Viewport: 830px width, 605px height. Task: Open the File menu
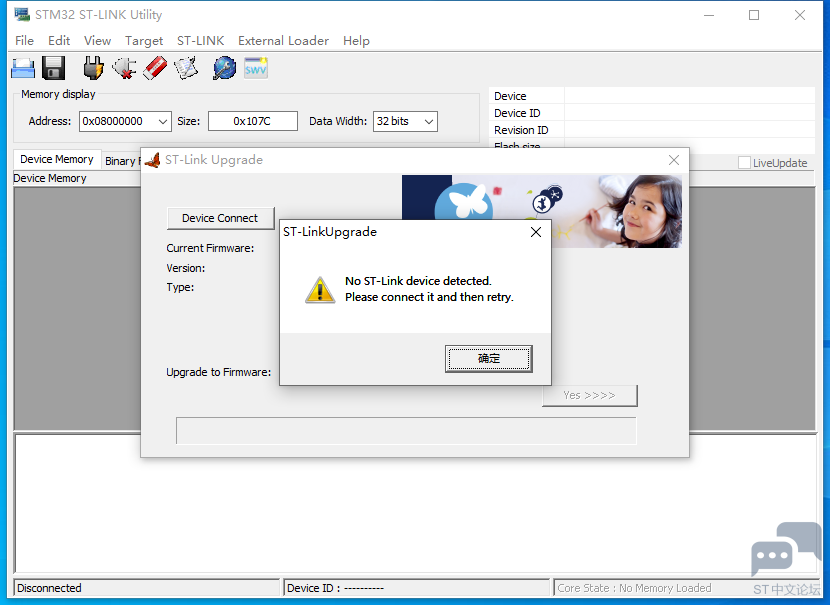24,41
